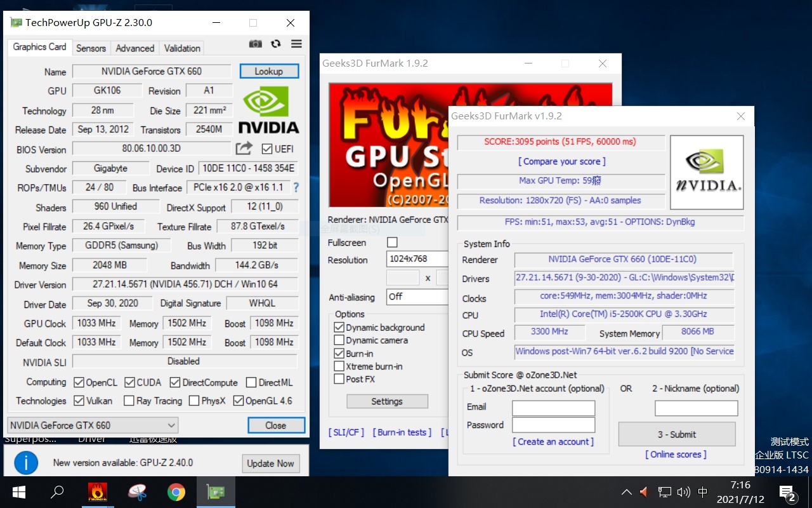Switch to the Graphics Card tab

pyautogui.click(x=39, y=47)
